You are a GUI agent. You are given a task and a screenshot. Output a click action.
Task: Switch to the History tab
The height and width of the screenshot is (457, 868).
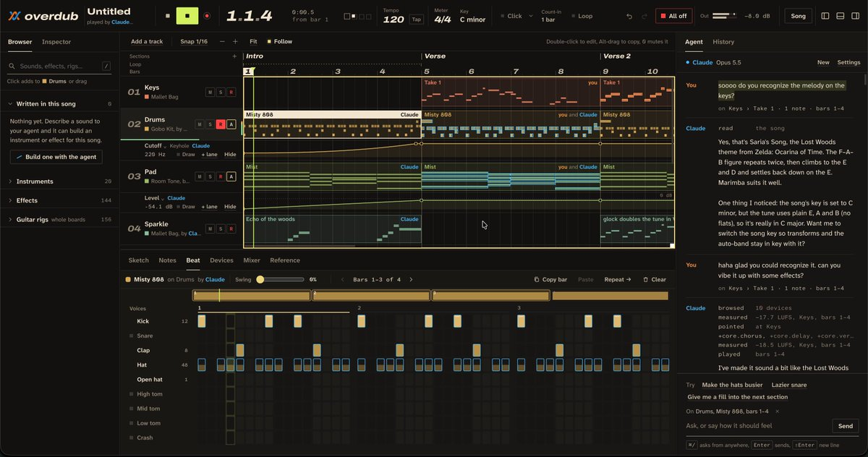(723, 42)
